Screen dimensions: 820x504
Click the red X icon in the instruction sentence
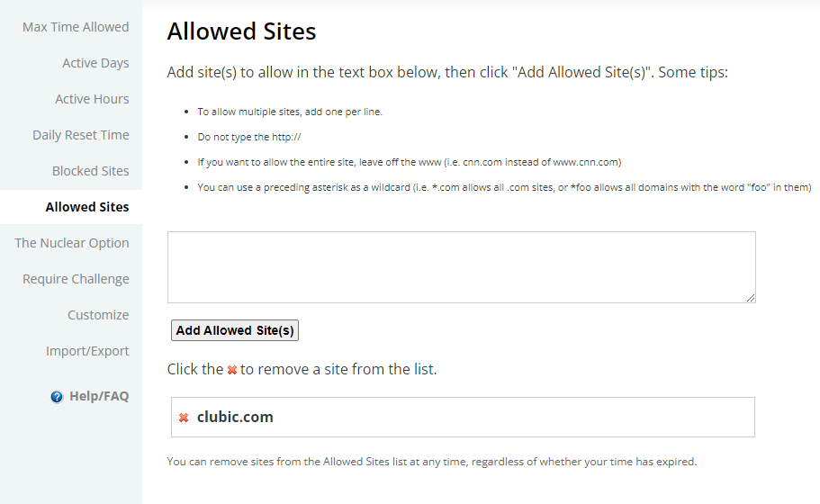[x=232, y=370]
